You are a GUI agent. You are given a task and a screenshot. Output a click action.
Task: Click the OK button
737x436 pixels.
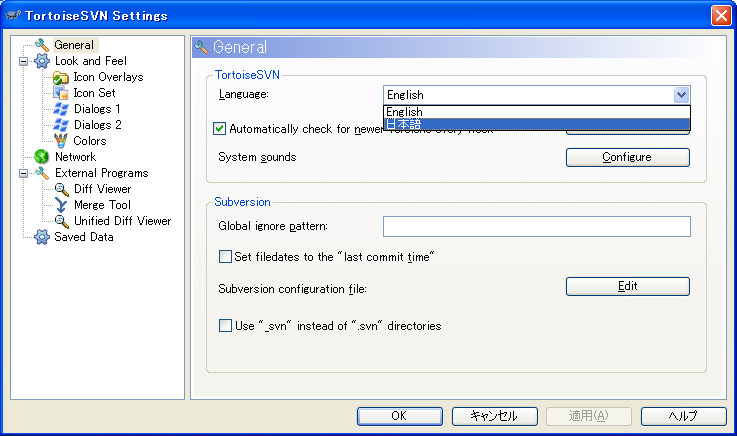[400, 416]
